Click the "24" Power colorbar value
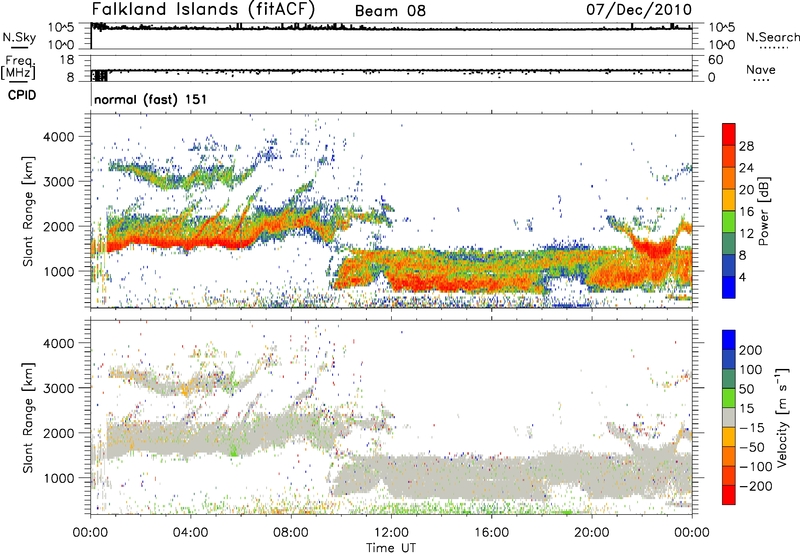800x554 pixels. 746,168
